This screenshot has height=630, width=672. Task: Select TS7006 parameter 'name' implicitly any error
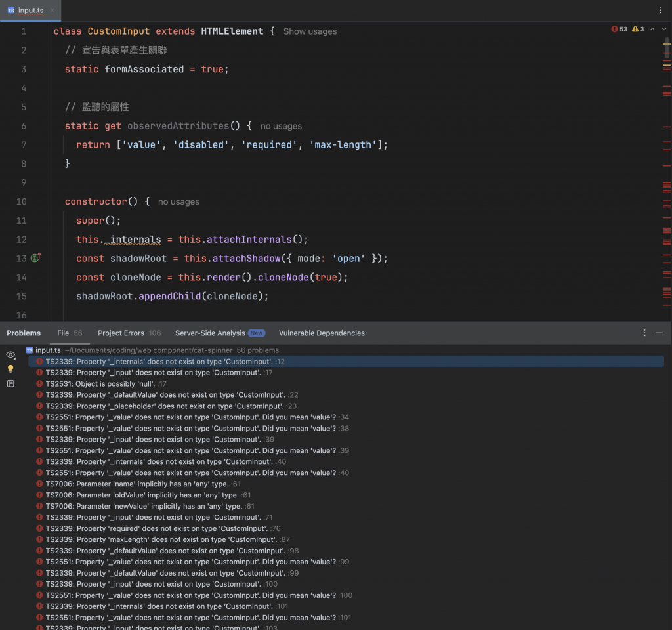(138, 484)
